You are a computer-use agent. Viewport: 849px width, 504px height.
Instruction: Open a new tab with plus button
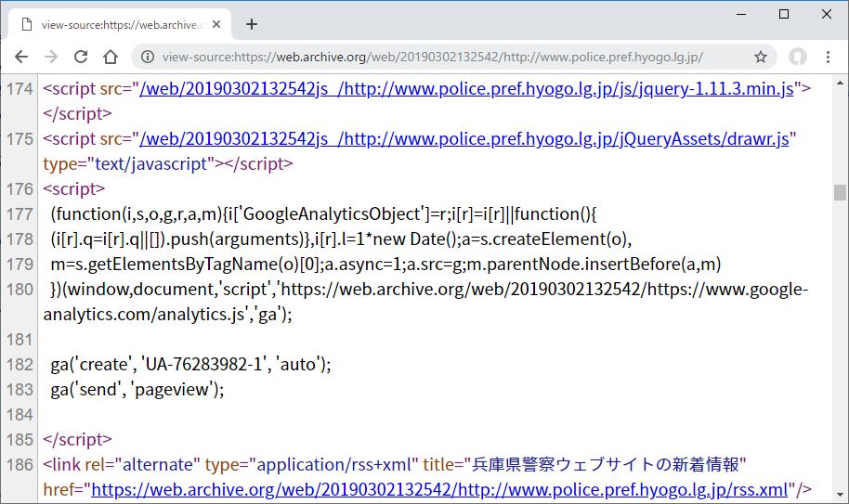coord(251,24)
